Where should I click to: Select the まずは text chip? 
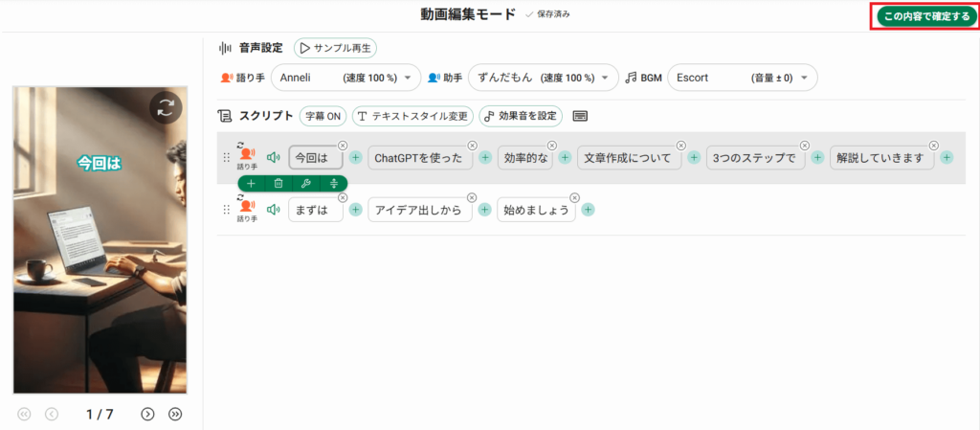coord(316,210)
